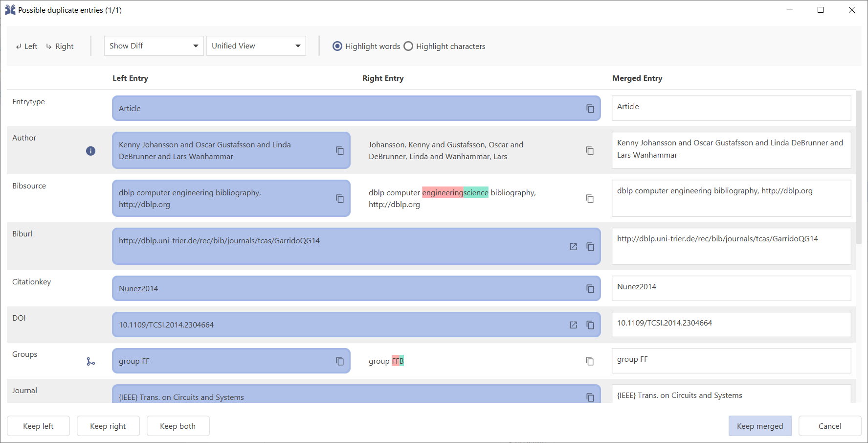Cancel the duplicate merge dialog
This screenshot has height=443, width=868.
pyautogui.click(x=830, y=426)
